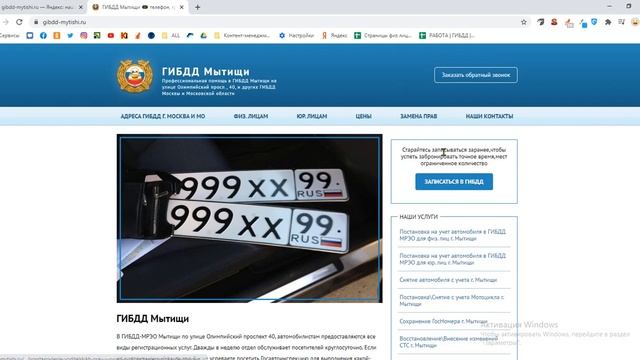Click the ГИБДД Мытищи header title
Image resolution: width=640 pixels, height=360 pixels.
[x=206, y=71]
